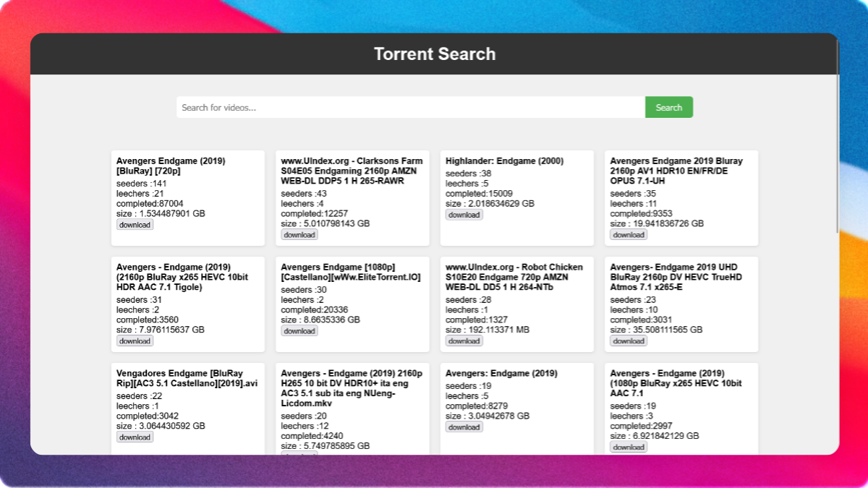Click "size : 2.018634629 GB" text
This screenshot has height=488, width=868.
(x=490, y=204)
